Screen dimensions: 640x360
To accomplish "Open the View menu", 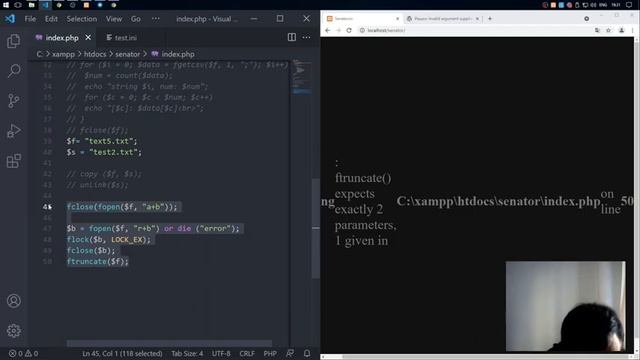I will pyautogui.click(x=114, y=19).
